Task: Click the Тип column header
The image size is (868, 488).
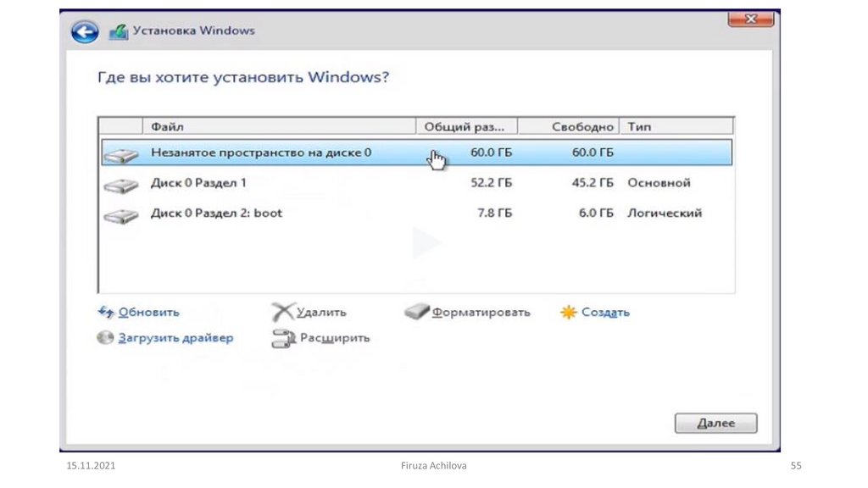Action: pyautogui.click(x=674, y=127)
